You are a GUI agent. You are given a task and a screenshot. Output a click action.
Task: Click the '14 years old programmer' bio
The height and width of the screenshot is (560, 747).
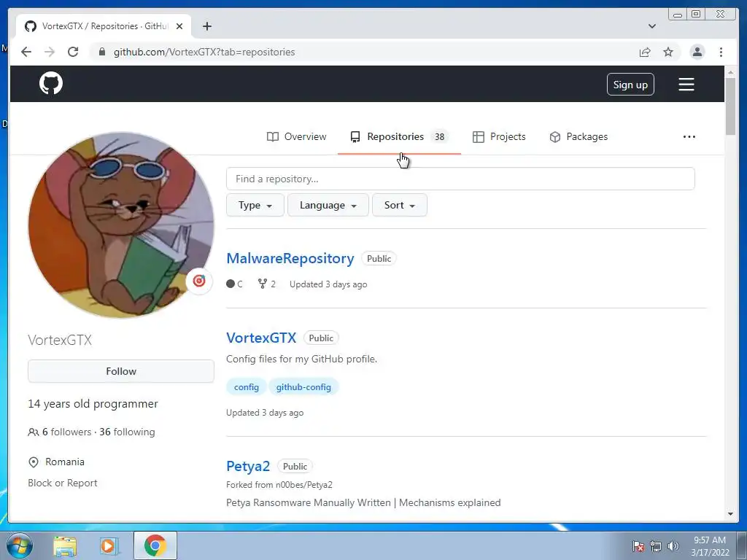point(93,404)
